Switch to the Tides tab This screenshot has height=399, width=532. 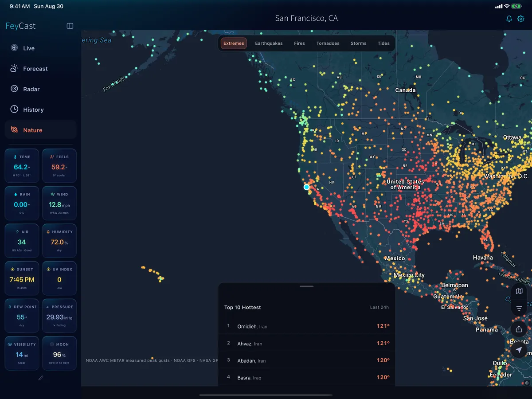(x=383, y=43)
